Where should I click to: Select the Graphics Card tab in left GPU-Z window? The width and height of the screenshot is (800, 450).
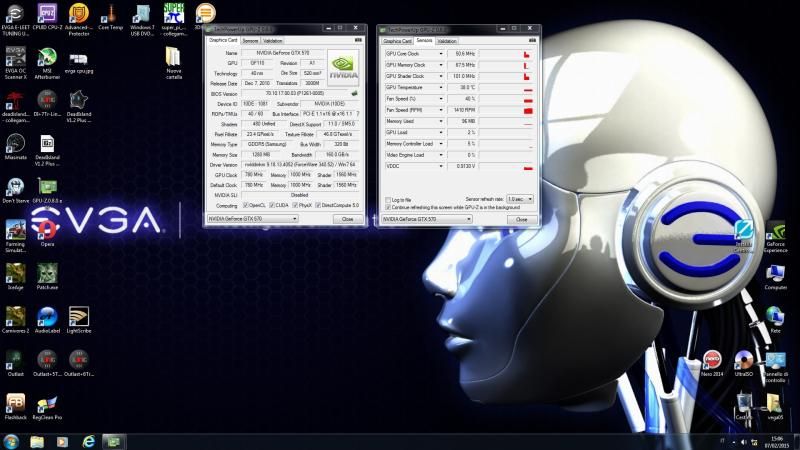pos(223,40)
